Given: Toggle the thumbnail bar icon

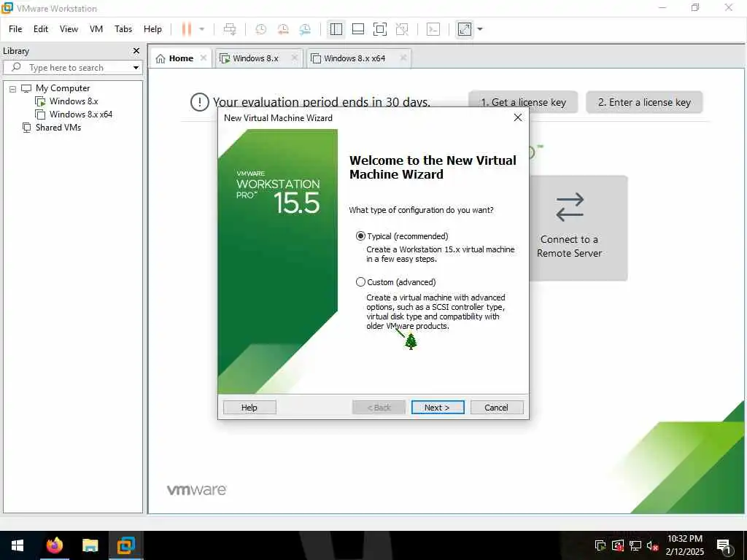Looking at the screenshot, I should pos(357,29).
